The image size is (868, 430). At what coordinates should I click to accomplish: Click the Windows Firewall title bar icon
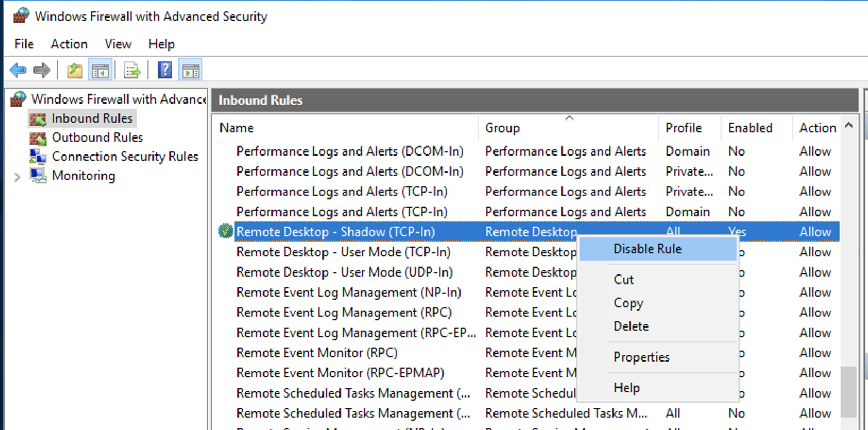(x=21, y=15)
